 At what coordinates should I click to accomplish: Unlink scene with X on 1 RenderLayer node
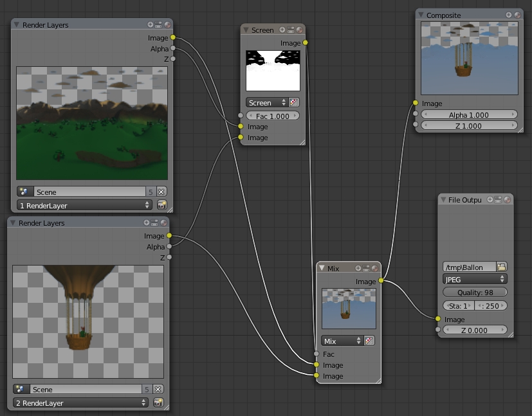coord(161,192)
